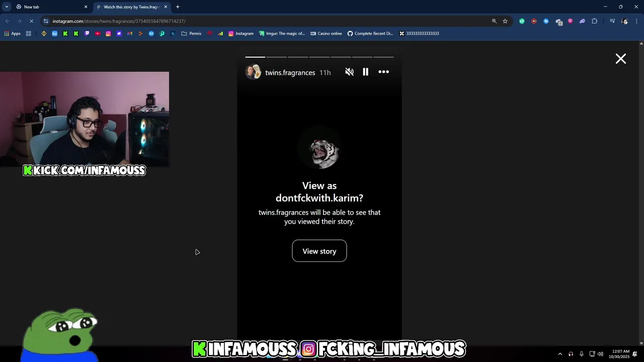Screen dimensions: 644x362
Task: Open the Binance bookmark icon
Action: click(x=44, y=34)
